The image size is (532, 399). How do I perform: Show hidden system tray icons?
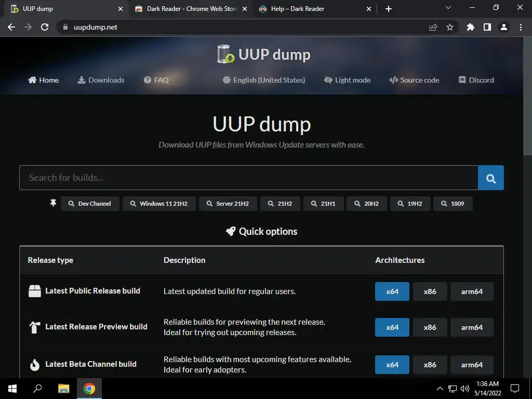tap(440, 389)
